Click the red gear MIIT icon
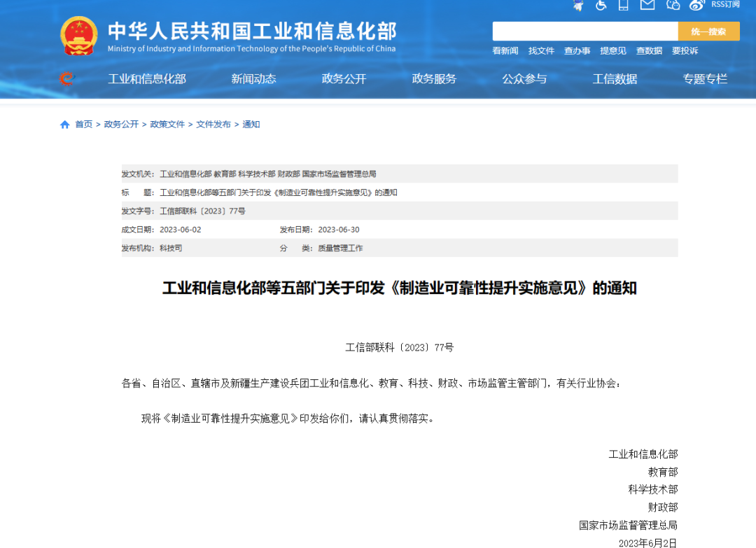Viewport: 756px width, 548px height. pyautogui.click(x=66, y=79)
